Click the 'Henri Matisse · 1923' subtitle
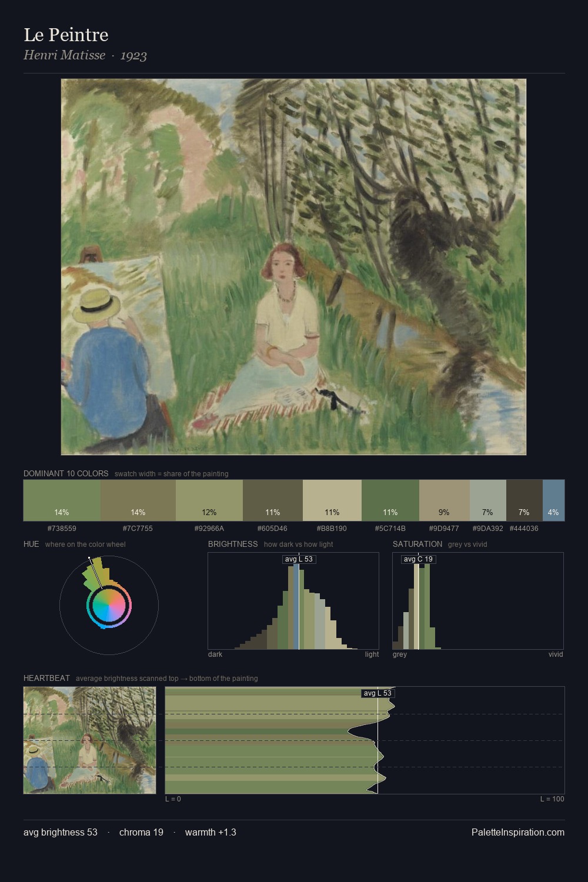The image size is (588, 882). (x=85, y=55)
